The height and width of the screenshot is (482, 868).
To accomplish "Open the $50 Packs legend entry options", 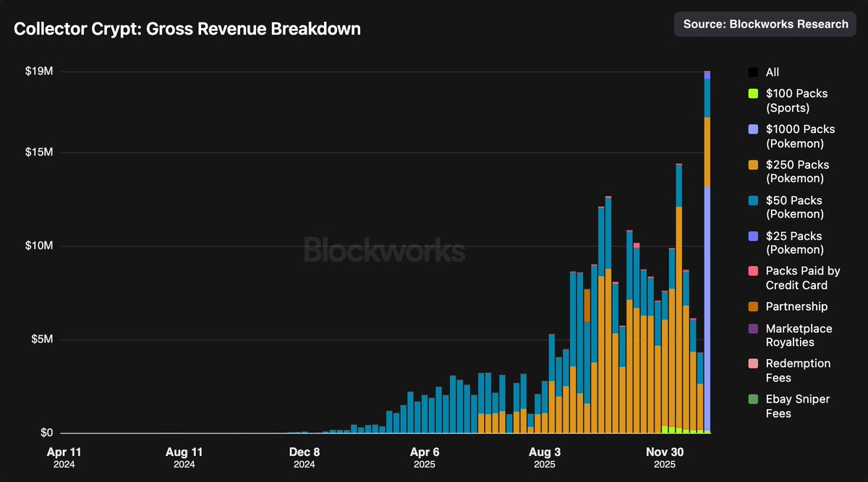I will [x=796, y=207].
